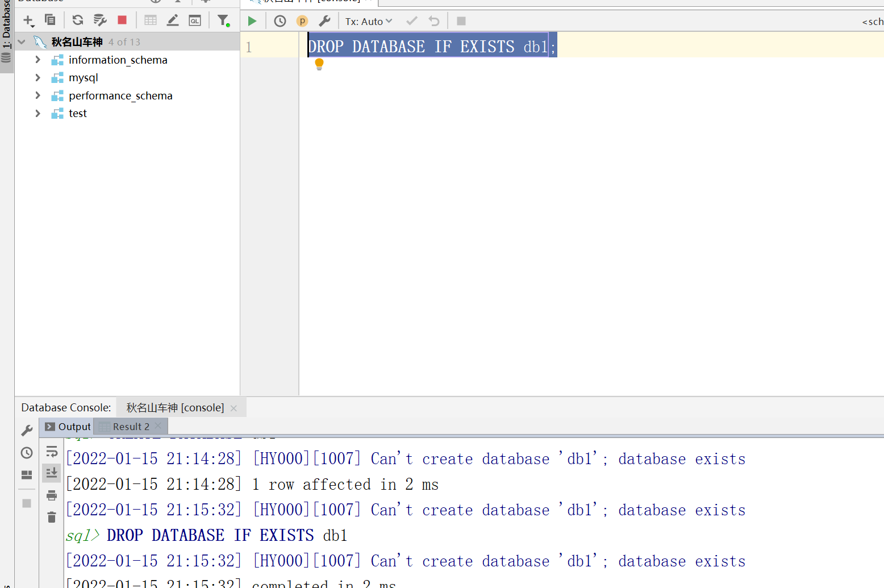The image size is (884, 588).
Task: Switch to the Output tab
Action: 68,427
